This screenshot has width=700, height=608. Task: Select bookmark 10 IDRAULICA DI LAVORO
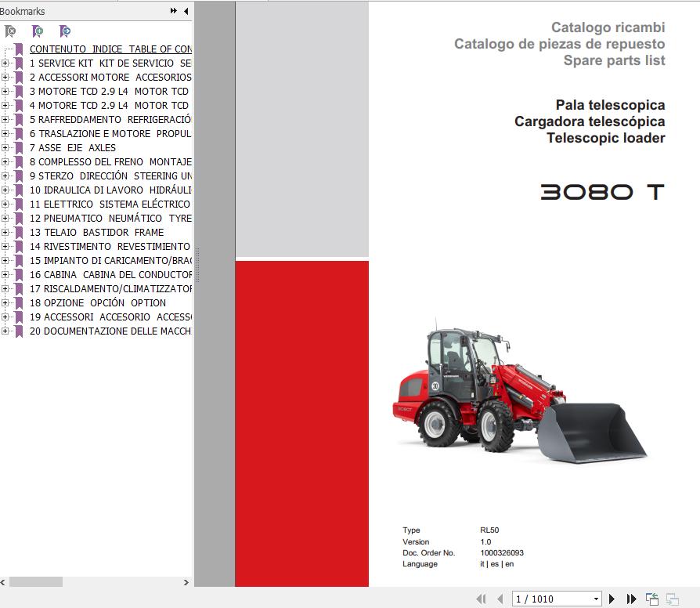[x=110, y=190]
